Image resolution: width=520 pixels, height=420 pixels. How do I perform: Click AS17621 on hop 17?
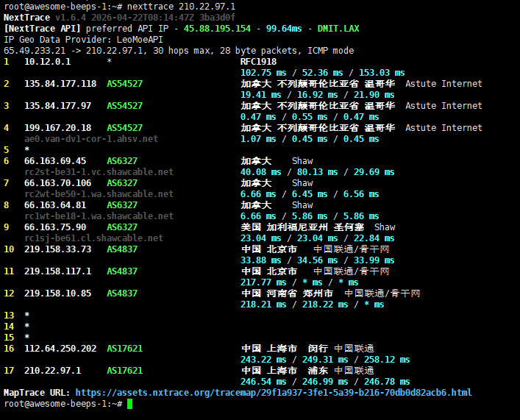pyautogui.click(x=125, y=371)
